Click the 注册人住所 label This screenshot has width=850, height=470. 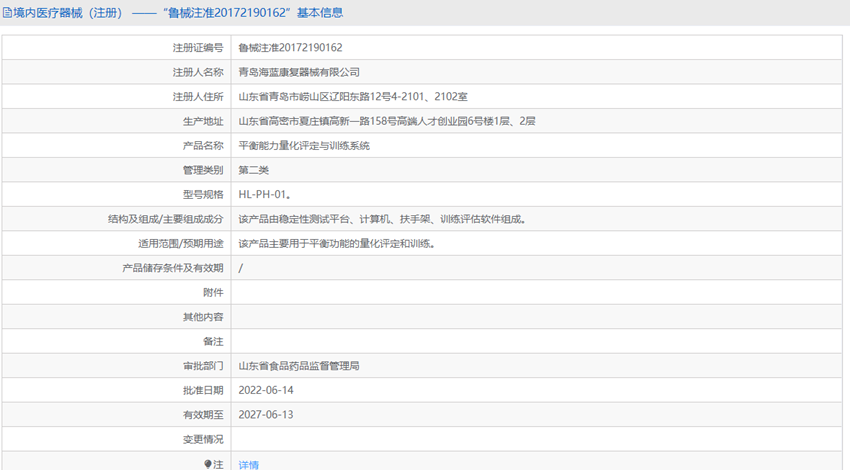198,96
